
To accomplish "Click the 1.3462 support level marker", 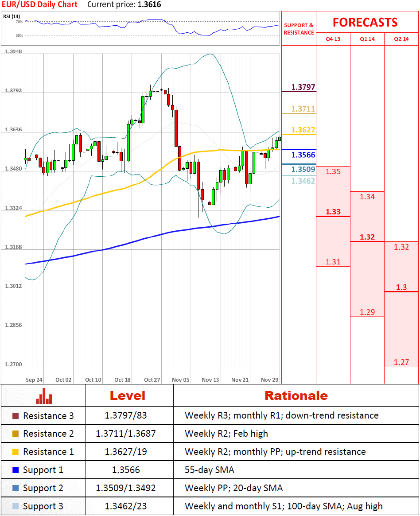I will [303, 181].
